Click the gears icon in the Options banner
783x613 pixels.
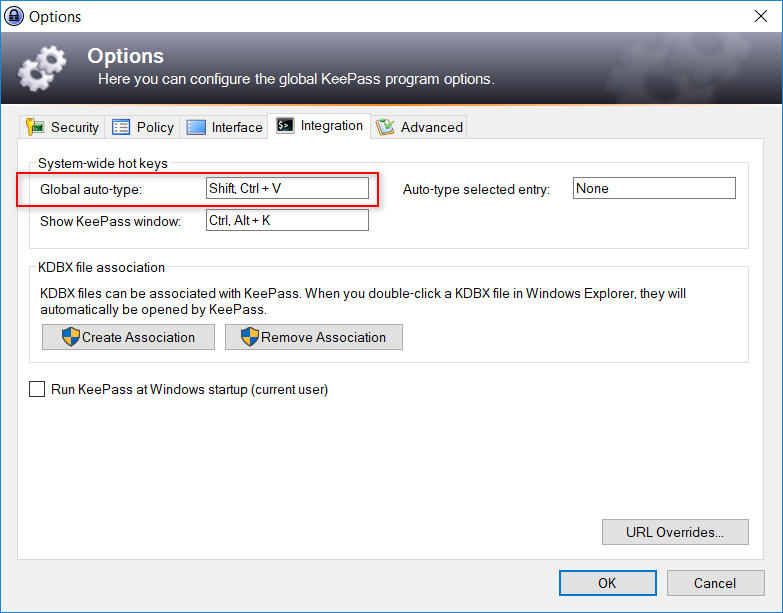(42, 68)
